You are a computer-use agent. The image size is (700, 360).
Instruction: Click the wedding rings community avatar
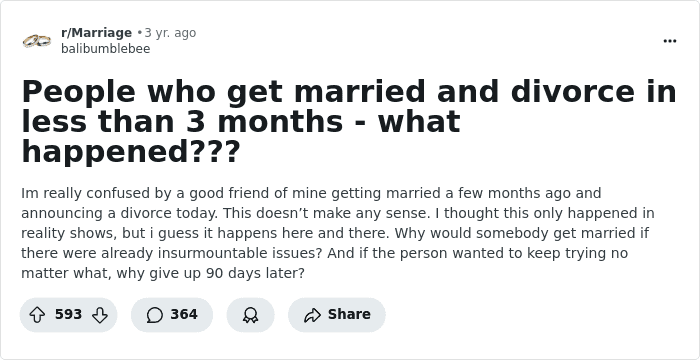point(37,41)
